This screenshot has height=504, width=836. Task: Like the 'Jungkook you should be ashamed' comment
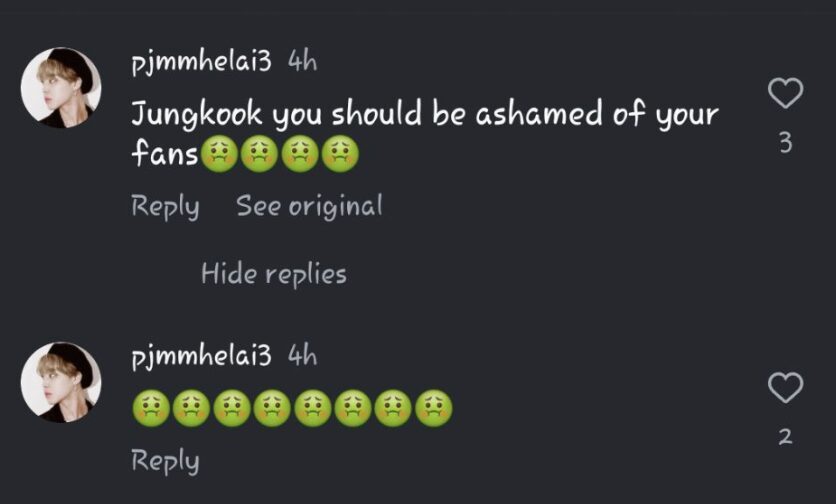[785, 93]
